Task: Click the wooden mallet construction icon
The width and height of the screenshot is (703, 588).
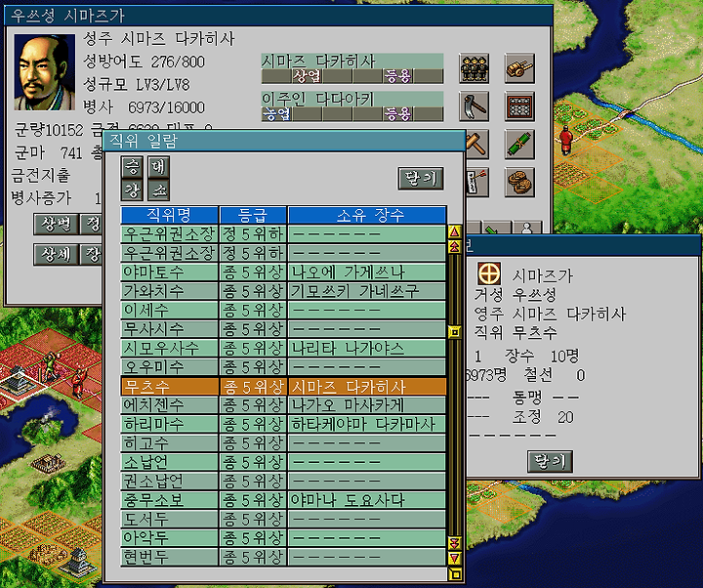Action: (476, 145)
